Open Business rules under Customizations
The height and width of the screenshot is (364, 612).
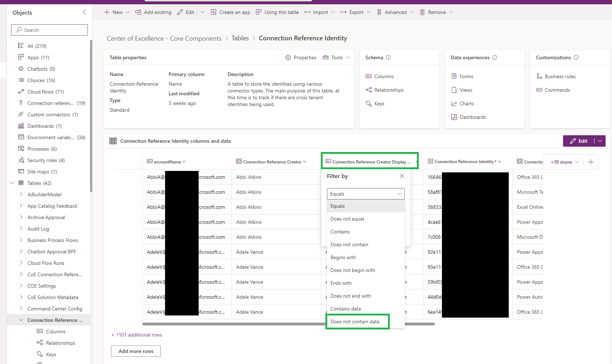559,76
